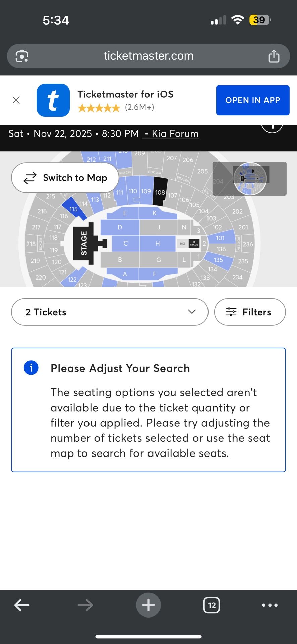Expand the 2 Tickets quantity dropdown
Screen dimensions: 297x644
click(x=110, y=312)
